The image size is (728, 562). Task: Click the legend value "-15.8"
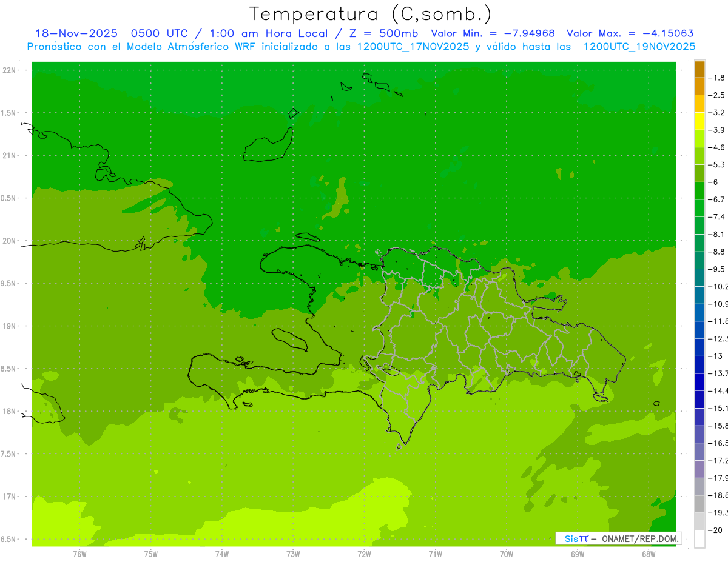tap(717, 426)
